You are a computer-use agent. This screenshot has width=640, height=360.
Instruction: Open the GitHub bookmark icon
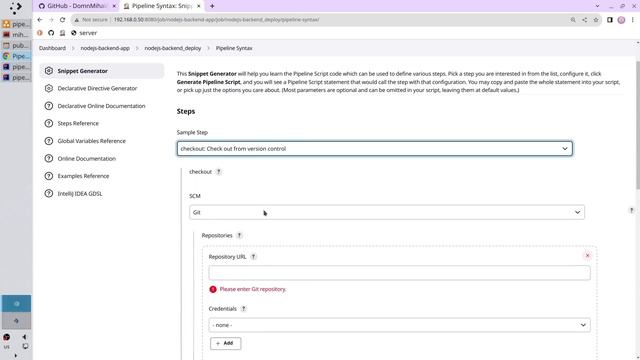point(51,33)
